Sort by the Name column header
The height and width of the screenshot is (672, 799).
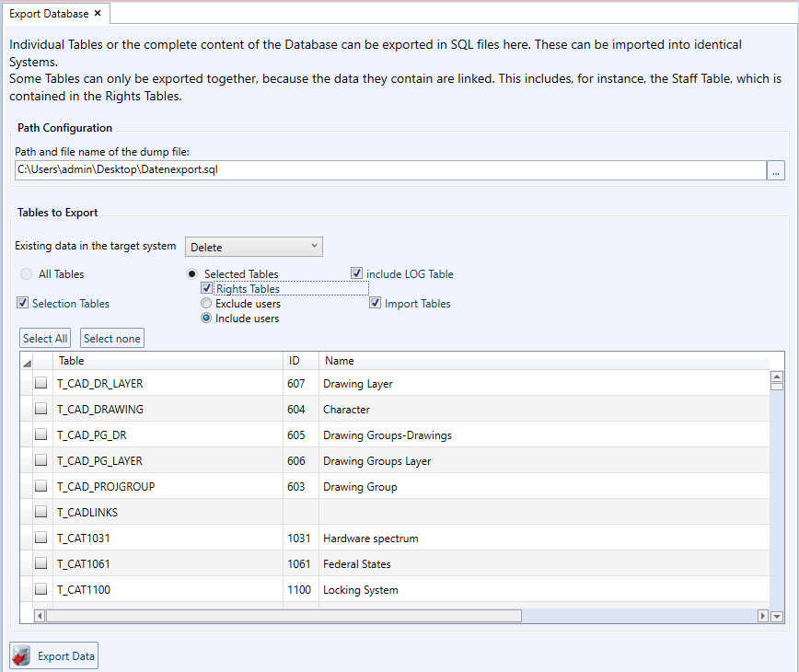click(543, 361)
